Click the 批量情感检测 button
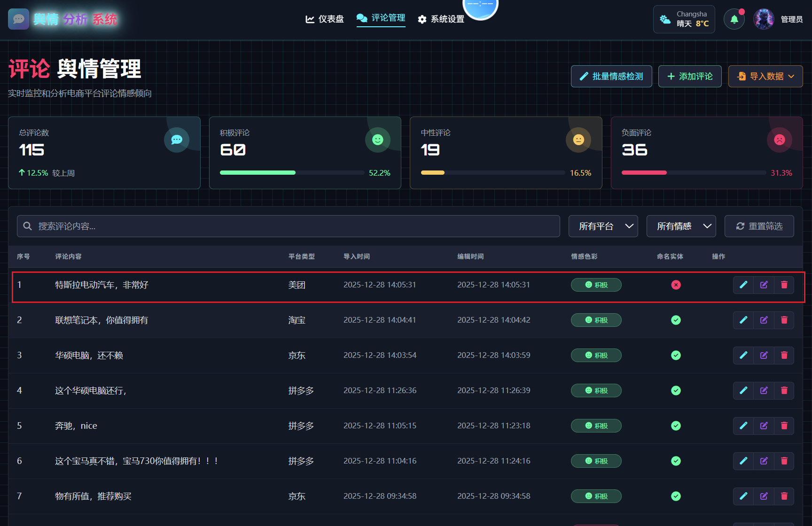The width and height of the screenshot is (812, 526). (611, 76)
